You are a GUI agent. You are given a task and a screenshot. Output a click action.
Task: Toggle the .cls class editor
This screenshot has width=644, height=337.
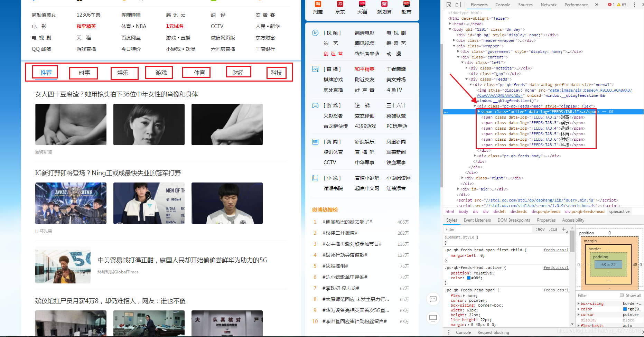coord(553,229)
